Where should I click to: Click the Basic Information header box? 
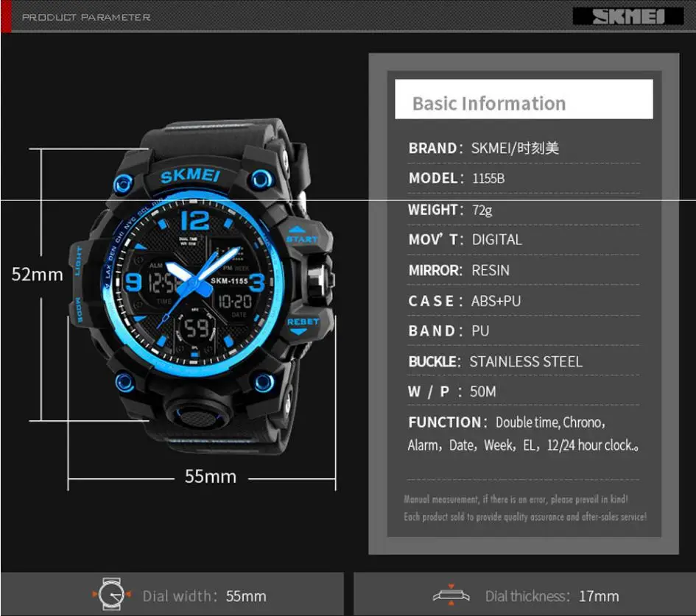tap(524, 99)
